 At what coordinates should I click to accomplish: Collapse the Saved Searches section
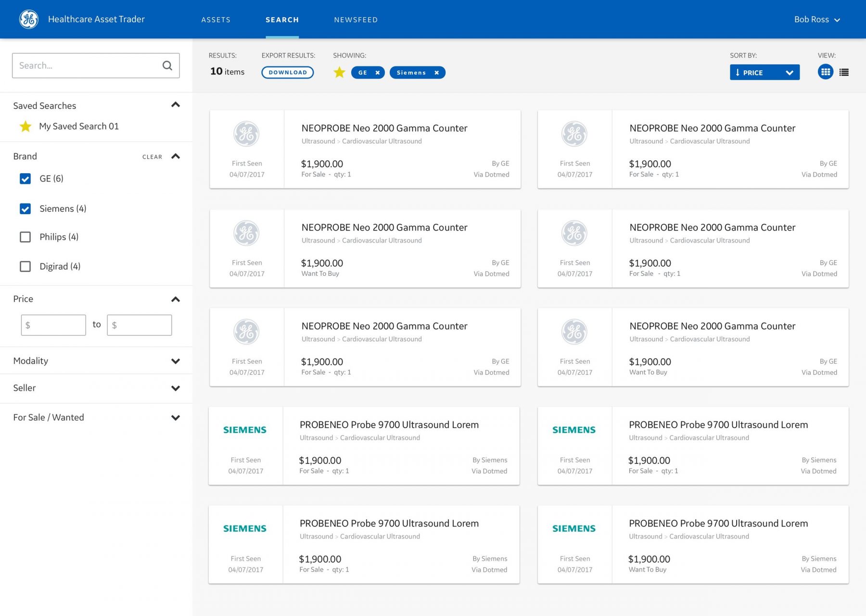point(176,105)
